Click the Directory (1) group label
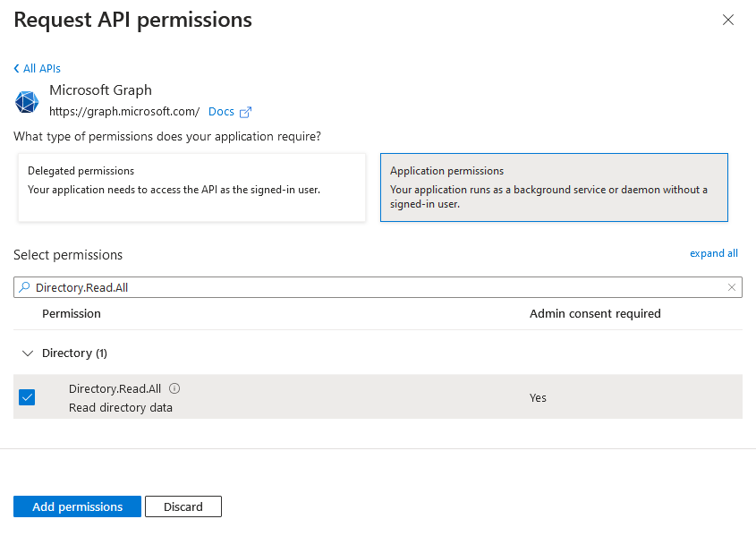This screenshot has height=536, width=756. click(74, 353)
